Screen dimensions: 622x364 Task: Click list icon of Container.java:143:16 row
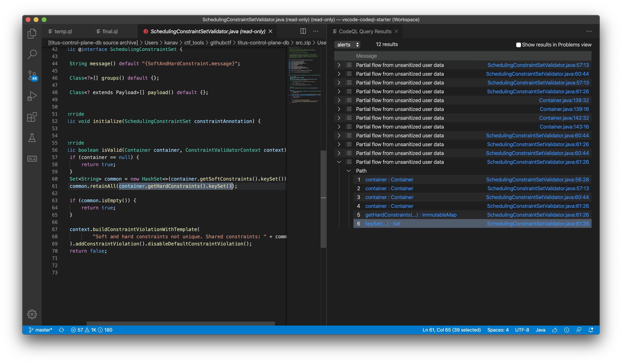[348, 127]
